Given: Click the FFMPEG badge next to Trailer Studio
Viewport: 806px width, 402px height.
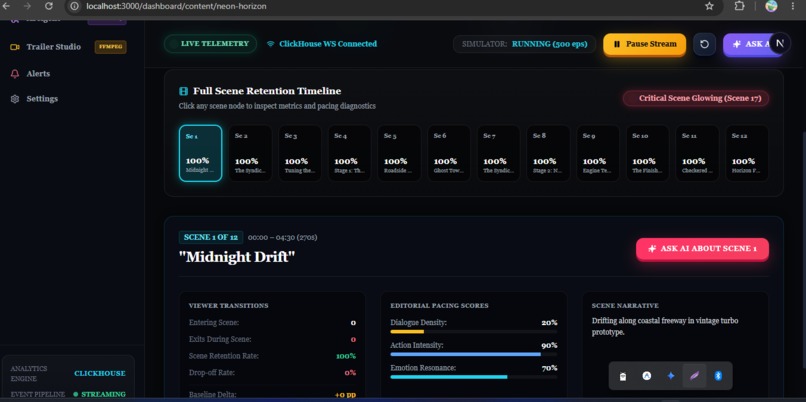Looking at the screenshot, I should click(110, 47).
